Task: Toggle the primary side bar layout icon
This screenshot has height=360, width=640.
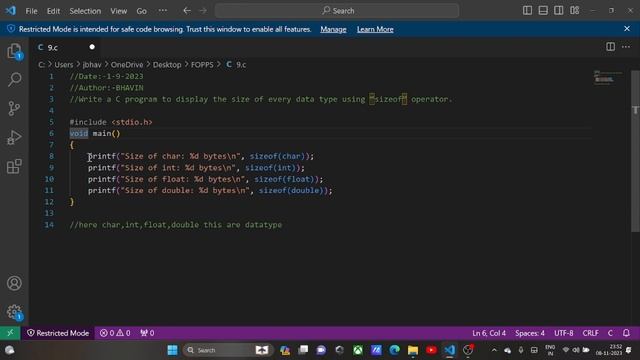Action: 527,11
